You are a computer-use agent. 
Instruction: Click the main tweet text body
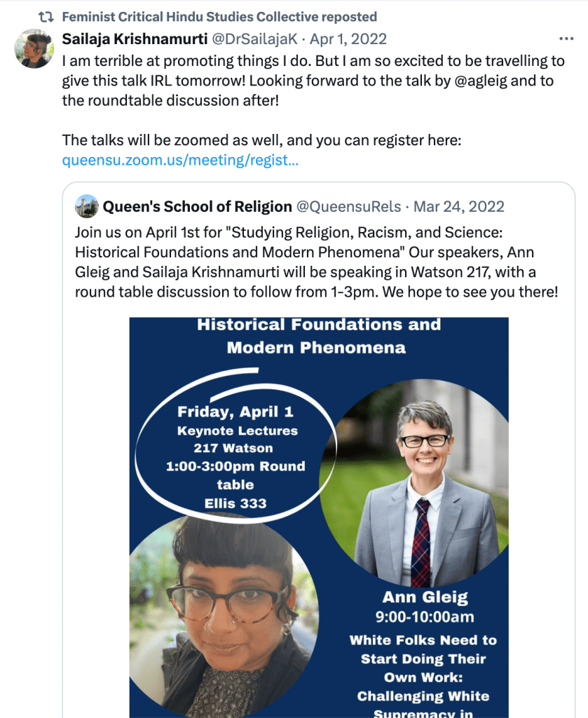308,81
